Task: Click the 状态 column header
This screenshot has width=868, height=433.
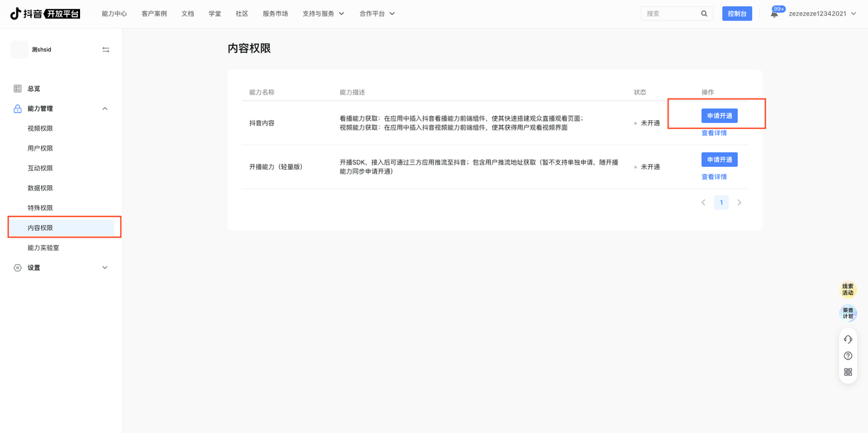Action: [x=640, y=92]
